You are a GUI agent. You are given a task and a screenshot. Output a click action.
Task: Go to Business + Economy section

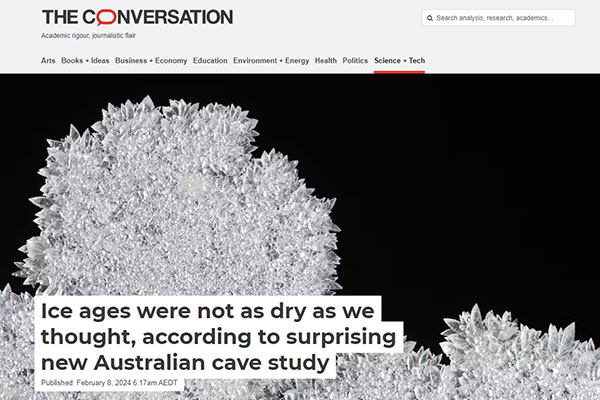[x=151, y=60]
